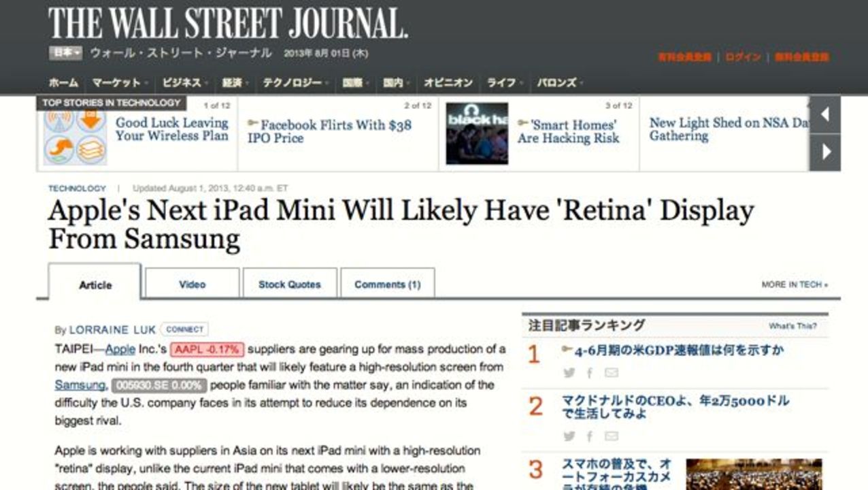Click the ログイン link
The width and height of the screenshot is (868, 490).
click(743, 57)
